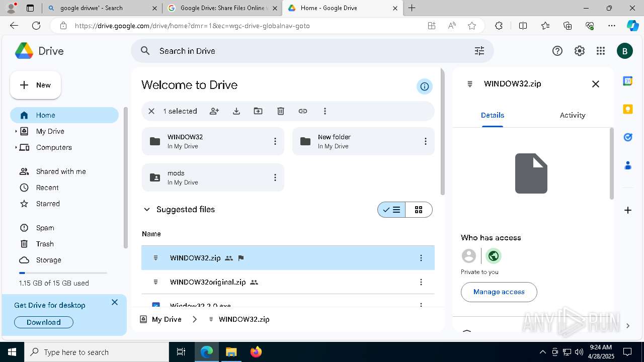Click the storage usage progress bar

[x=63, y=273]
